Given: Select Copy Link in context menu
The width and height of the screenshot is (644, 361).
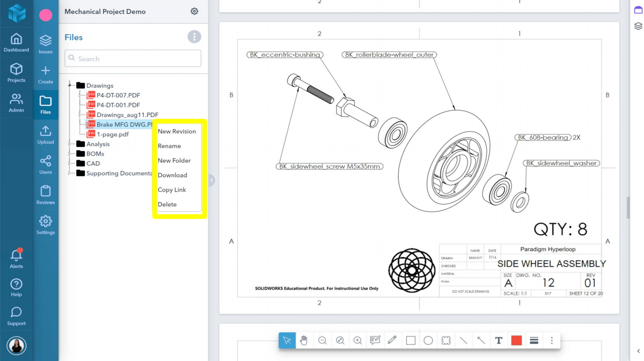Looking at the screenshot, I should 172,190.
